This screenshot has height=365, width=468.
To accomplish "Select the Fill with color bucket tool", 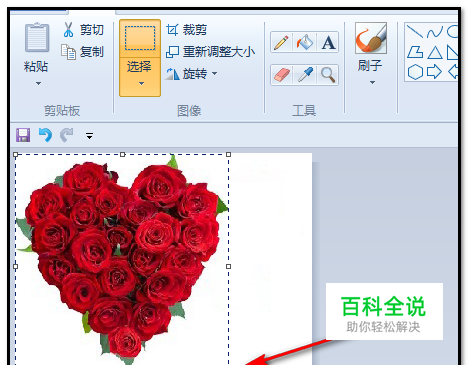I will point(305,43).
